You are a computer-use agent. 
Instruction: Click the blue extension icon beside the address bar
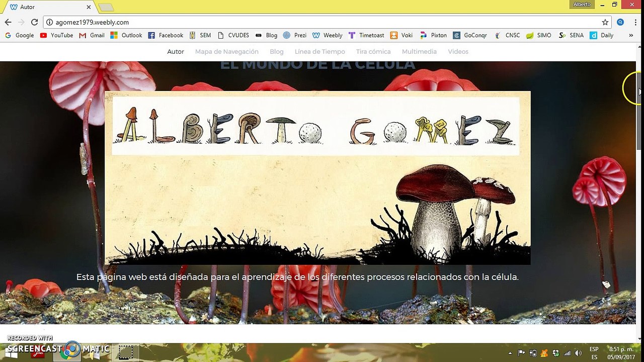[620, 22]
